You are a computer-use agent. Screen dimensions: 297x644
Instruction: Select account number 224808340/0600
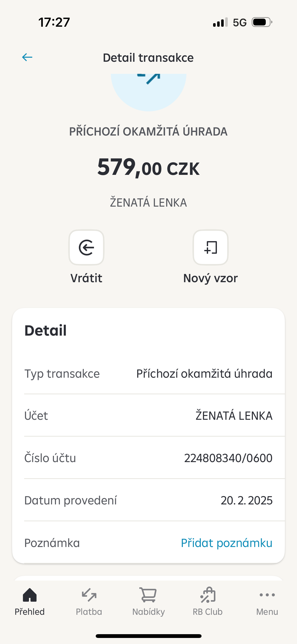pyautogui.click(x=228, y=458)
